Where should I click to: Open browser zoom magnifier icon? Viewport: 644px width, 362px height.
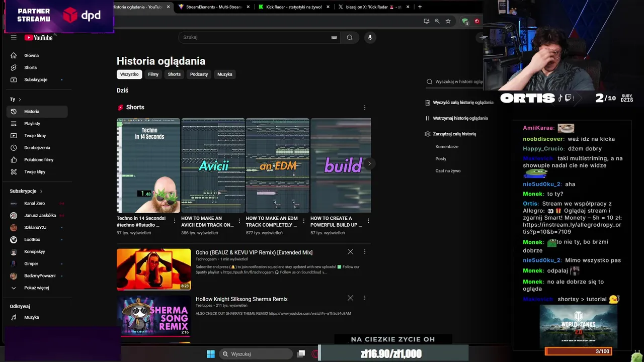[x=437, y=21]
